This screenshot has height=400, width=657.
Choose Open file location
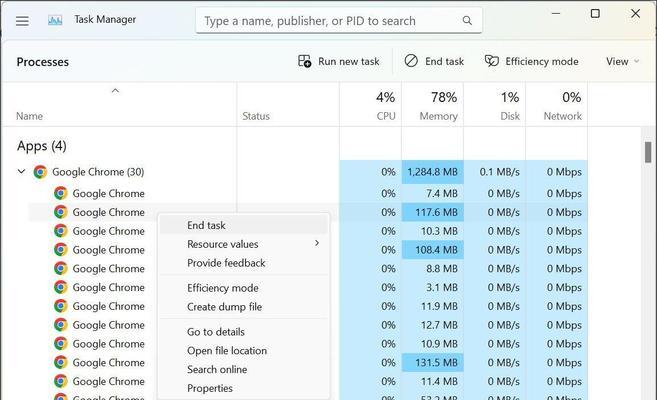(x=243, y=351)
